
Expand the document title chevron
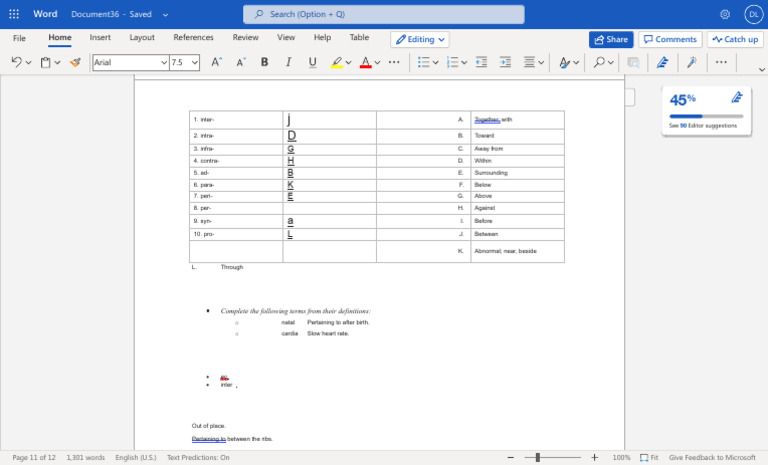(166, 15)
